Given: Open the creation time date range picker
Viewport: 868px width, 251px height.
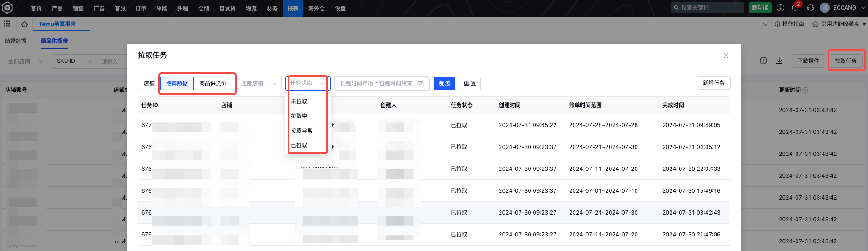Looking at the screenshot, I should (x=382, y=83).
